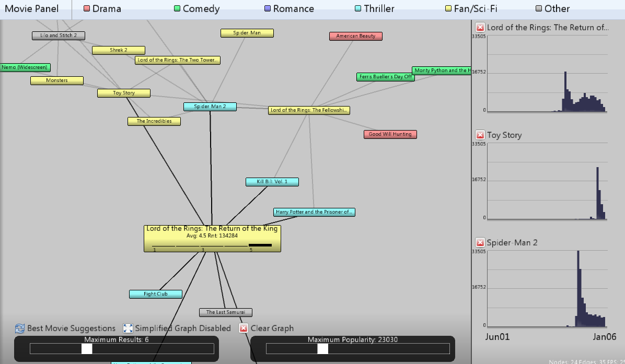Click the Maximum Results slider handle
625x364 pixels.
[x=87, y=349]
